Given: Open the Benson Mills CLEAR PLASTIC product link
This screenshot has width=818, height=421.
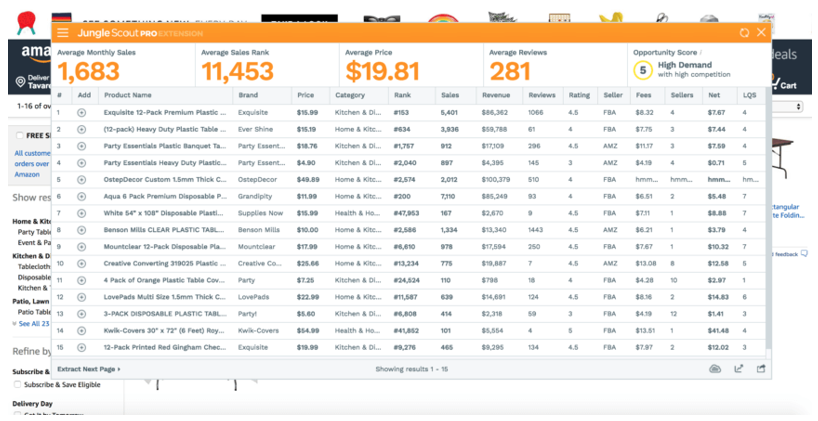Looking at the screenshot, I should point(148,230).
